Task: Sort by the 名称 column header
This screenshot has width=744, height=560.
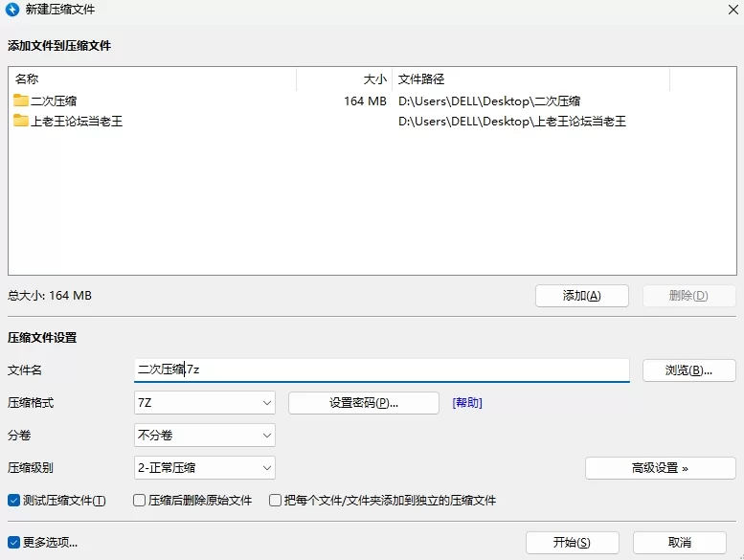Action: pyautogui.click(x=153, y=79)
